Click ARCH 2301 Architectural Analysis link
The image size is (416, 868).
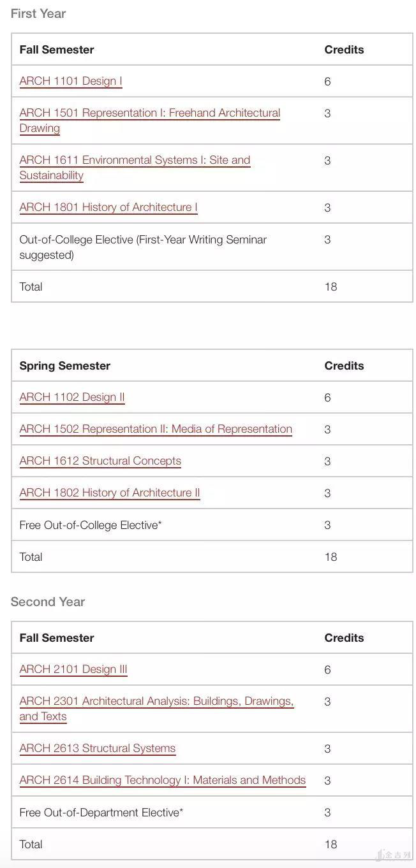pyautogui.click(x=156, y=702)
